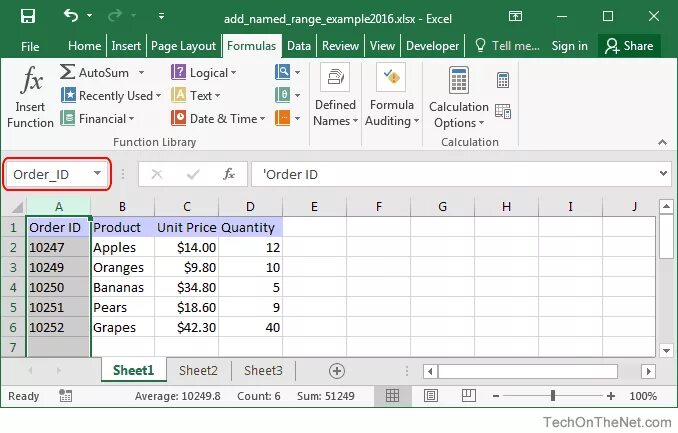Click the Lookup & Reference magnifier icon

tap(282, 72)
